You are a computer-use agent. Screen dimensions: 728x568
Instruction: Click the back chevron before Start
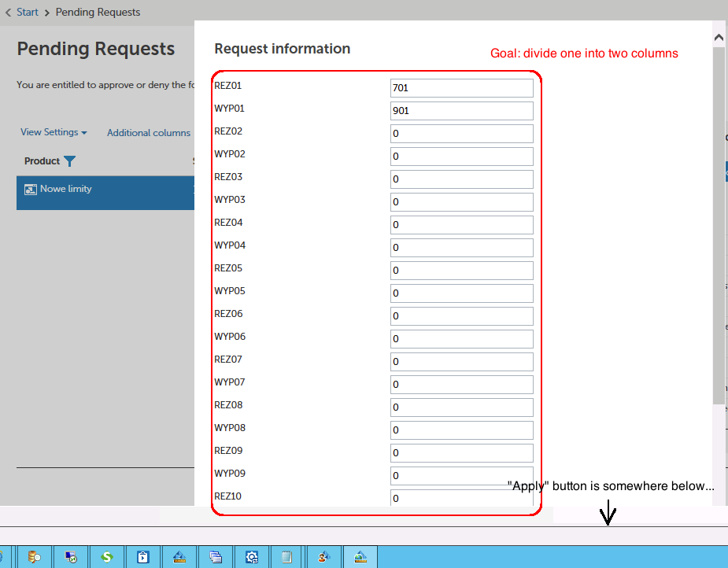pos(8,13)
